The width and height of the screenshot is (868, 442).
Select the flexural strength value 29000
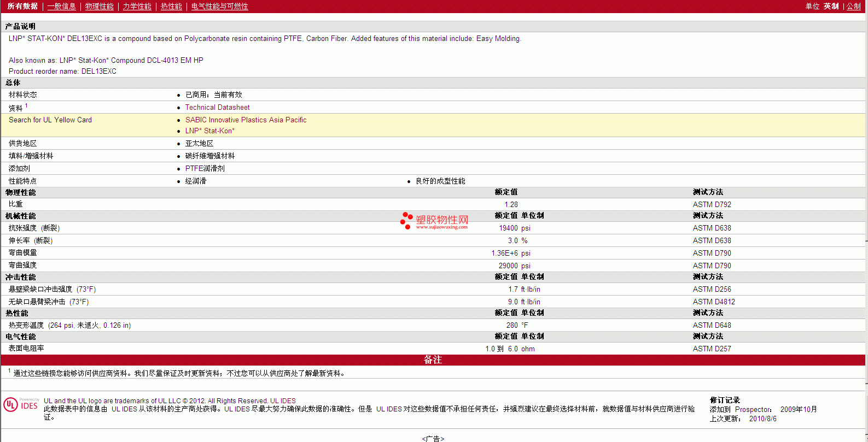pos(509,266)
